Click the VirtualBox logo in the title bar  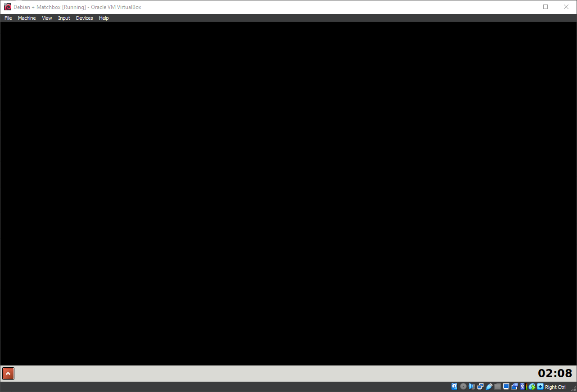point(7,7)
